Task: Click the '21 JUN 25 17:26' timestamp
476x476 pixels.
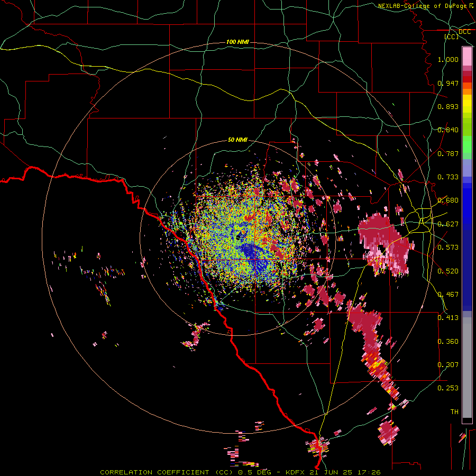Action: (345, 472)
